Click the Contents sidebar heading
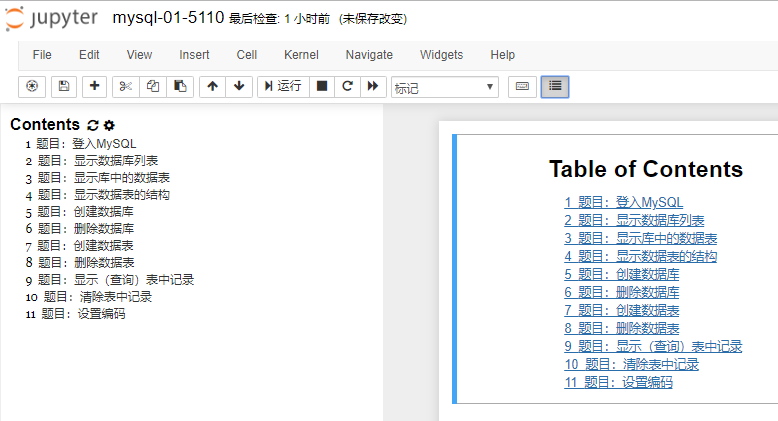The width and height of the screenshot is (778, 421). (45, 125)
